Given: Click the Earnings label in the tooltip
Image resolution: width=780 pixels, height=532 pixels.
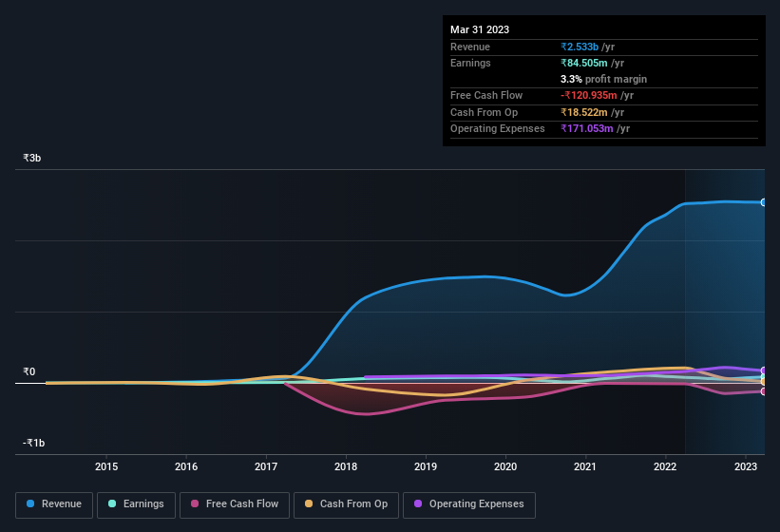Looking at the screenshot, I should pos(470,63).
